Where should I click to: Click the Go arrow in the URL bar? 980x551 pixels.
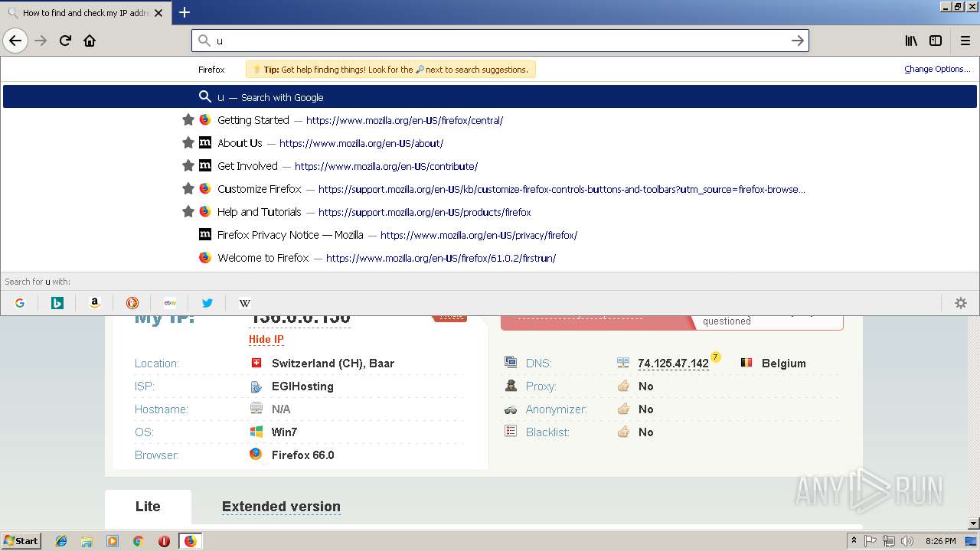tap(797, 41)
